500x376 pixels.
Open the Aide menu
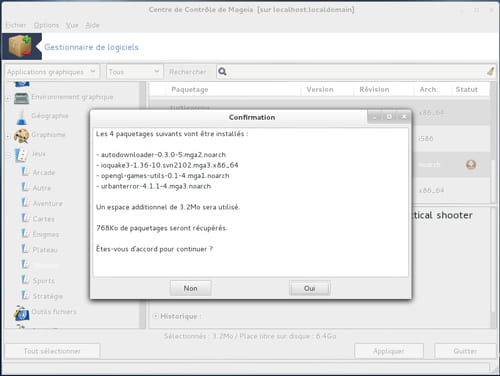92,25
